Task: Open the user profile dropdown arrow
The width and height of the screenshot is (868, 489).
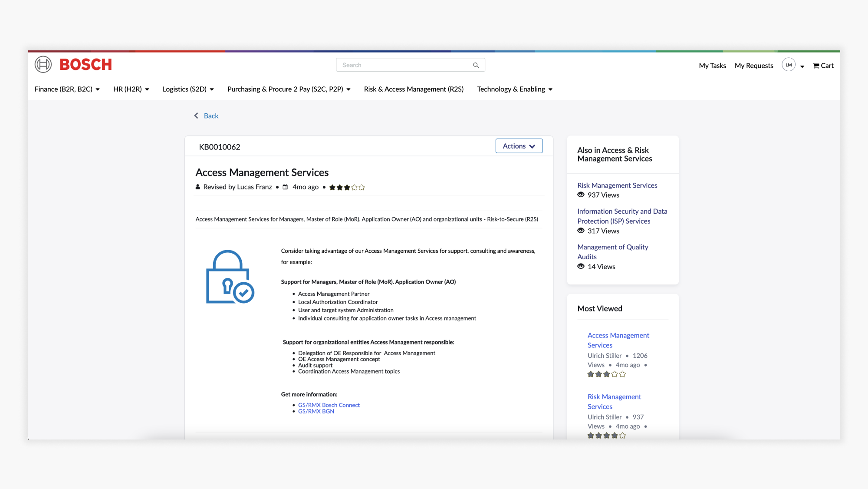Action: coord(802,66)
